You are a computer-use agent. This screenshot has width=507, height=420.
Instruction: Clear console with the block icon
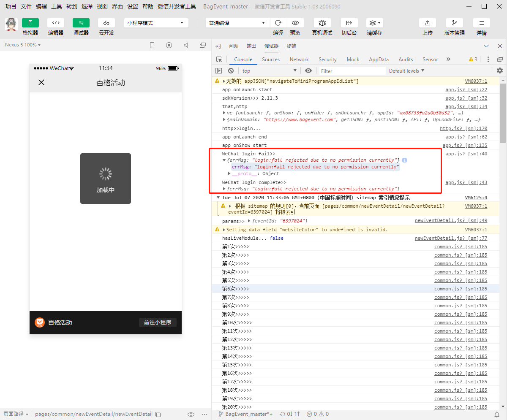231,71
